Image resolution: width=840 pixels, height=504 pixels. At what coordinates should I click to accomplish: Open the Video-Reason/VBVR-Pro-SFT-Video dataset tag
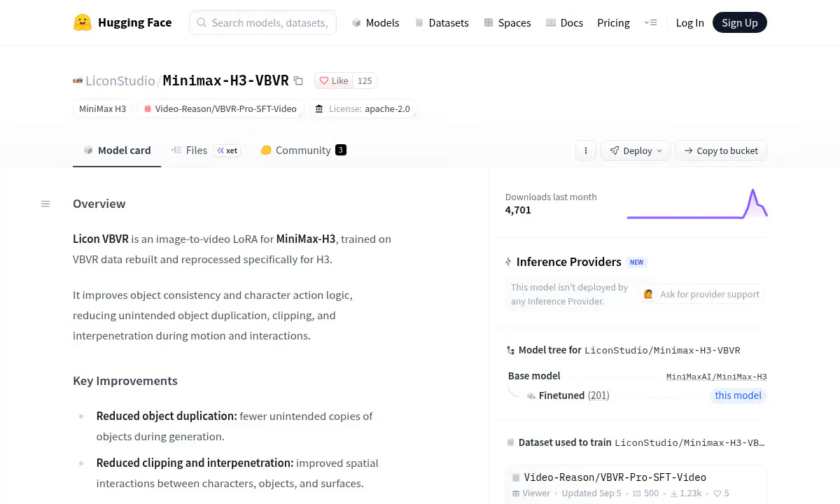(220, 108)
